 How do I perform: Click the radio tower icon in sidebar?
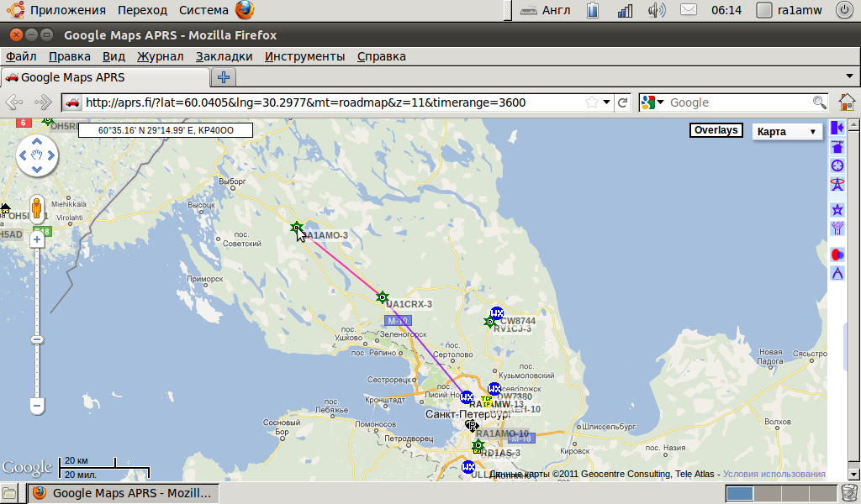pyautogui.click(x=837, y=184)
